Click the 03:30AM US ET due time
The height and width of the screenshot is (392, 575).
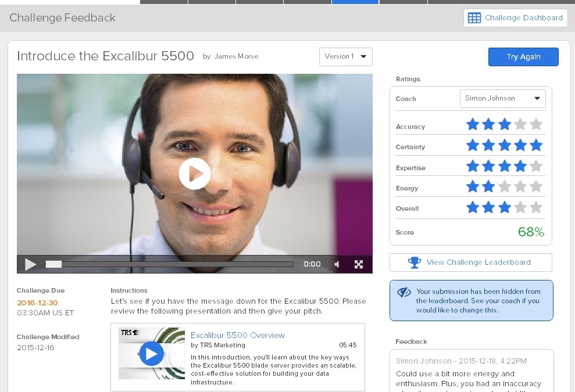(45, 313)
